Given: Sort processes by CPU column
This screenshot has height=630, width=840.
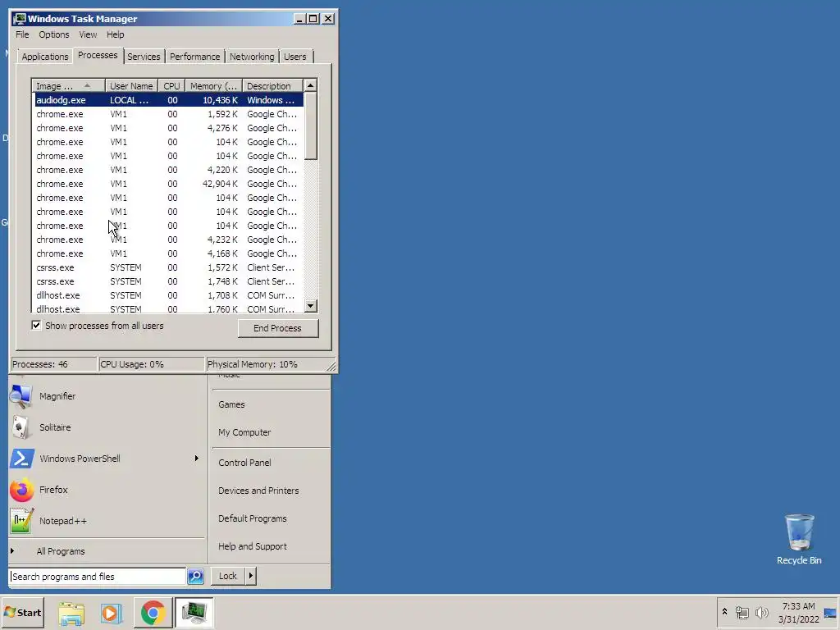Looking at the screenshot, I should coord(171,86).
